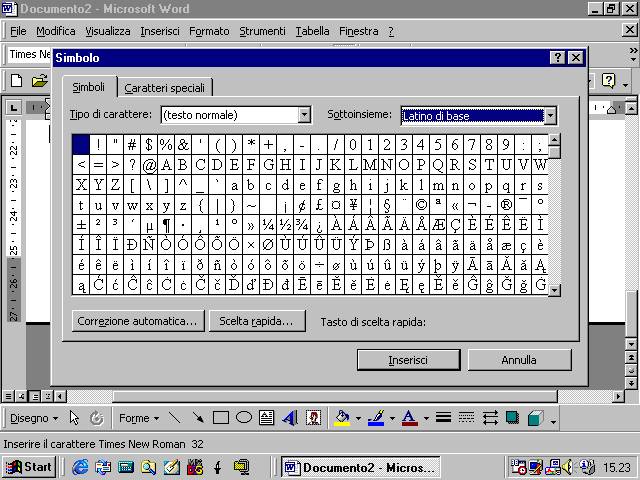The height and width of the screenshot is (480, 640).
Task: Click the taskbar clock showing 15.23
Action: click(616, 467)
